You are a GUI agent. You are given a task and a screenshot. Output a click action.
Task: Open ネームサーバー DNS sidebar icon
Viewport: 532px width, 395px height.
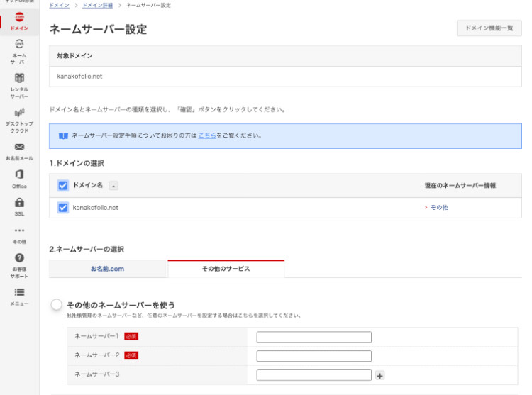coord(19,52)
